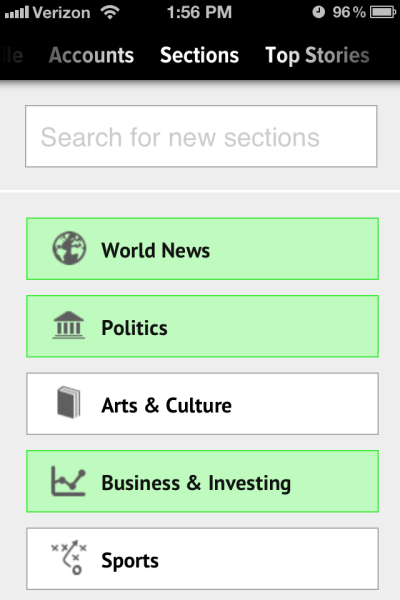This screenshot has width=400, height=600.
Task: Tap the partially hidden tab left of Accounts
Action: coord(11,55)
